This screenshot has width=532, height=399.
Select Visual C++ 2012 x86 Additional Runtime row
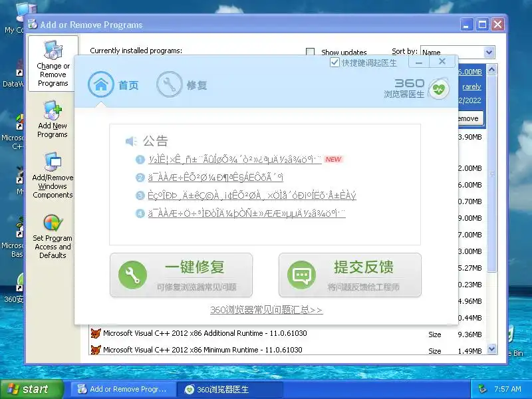[x=288, y=334]
